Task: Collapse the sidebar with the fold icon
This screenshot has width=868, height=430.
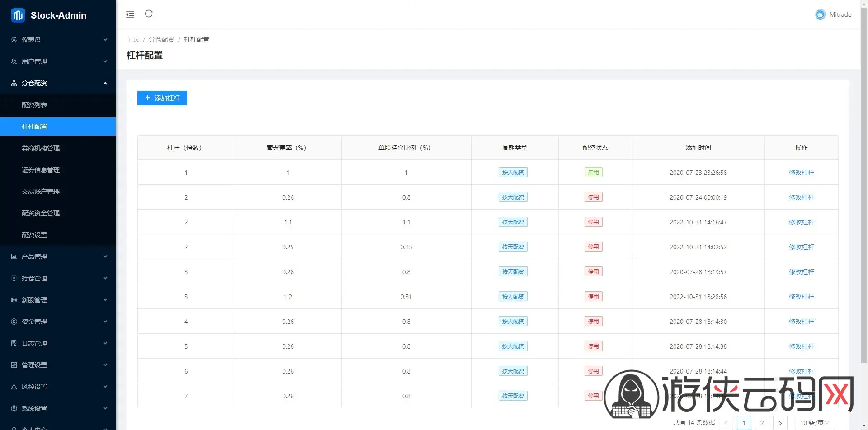Action: click(130, 14)
